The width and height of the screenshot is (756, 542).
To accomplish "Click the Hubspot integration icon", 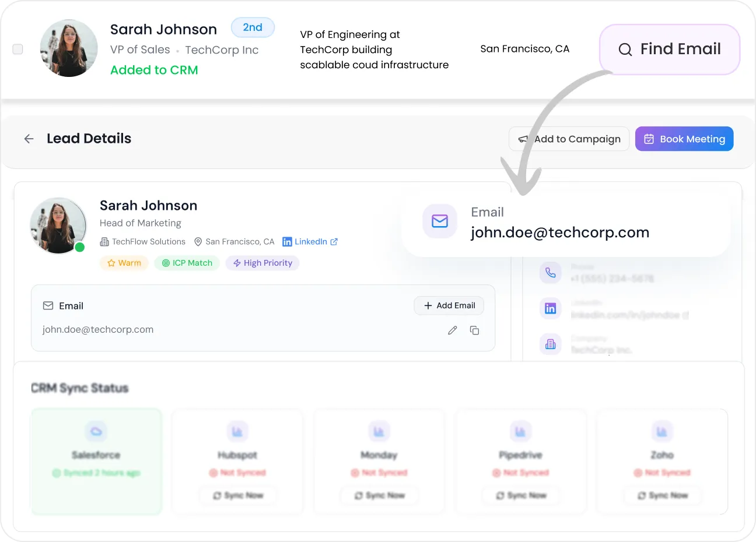I will point(237,432).
